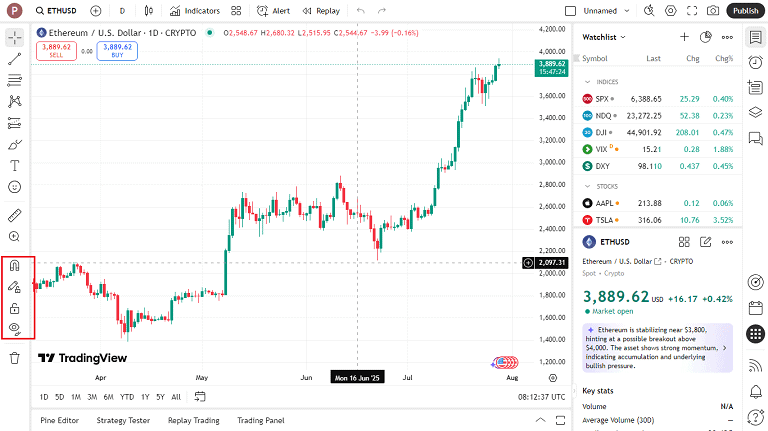Pick the Measure ruler tool
768x431 pixels.
(x=14, y=215)
